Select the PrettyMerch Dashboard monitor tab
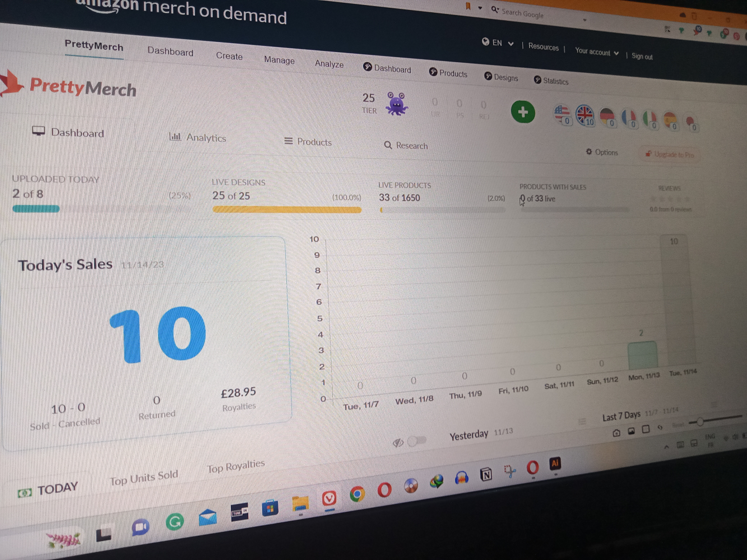 (x=68, y=132)
